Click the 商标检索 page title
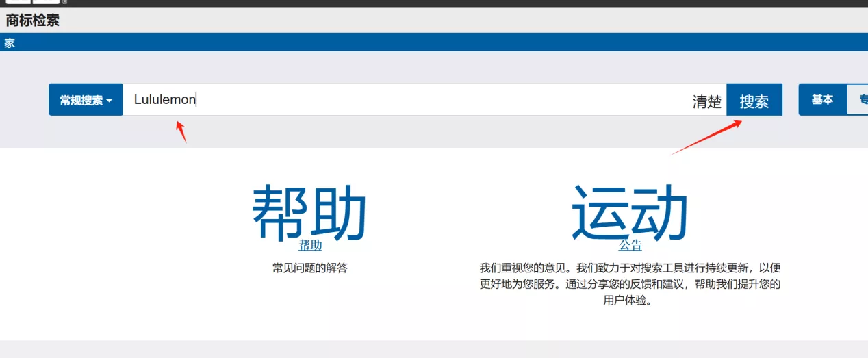Image resolution: width=868 pixels, height=358 pixels. tap(33, 21)
